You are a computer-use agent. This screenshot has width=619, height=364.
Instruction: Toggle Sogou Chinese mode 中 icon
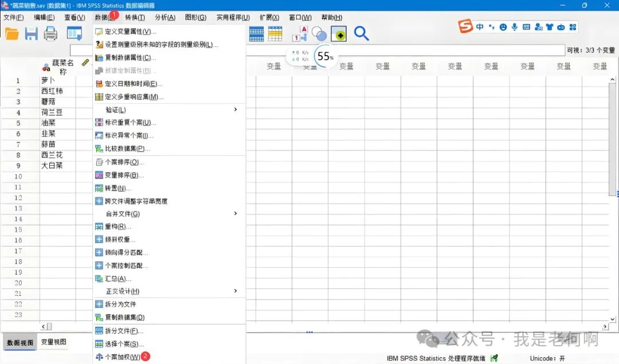click(480, 27)
